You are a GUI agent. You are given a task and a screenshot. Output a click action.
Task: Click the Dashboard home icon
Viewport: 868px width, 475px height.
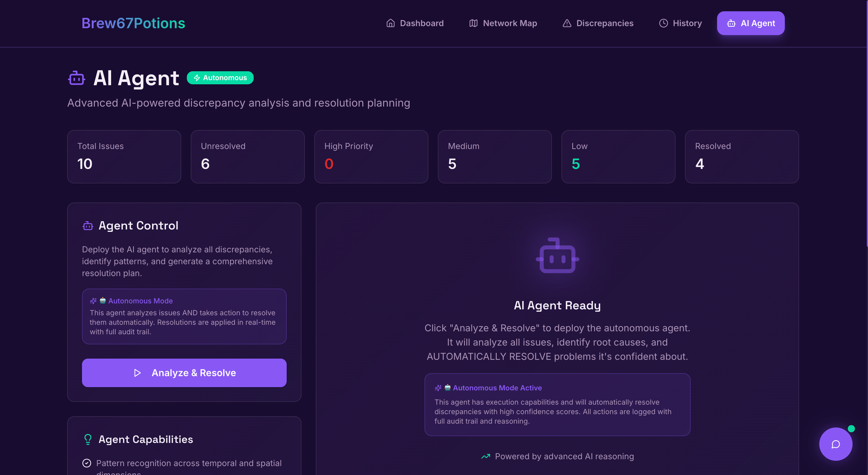tap(390, 23)
